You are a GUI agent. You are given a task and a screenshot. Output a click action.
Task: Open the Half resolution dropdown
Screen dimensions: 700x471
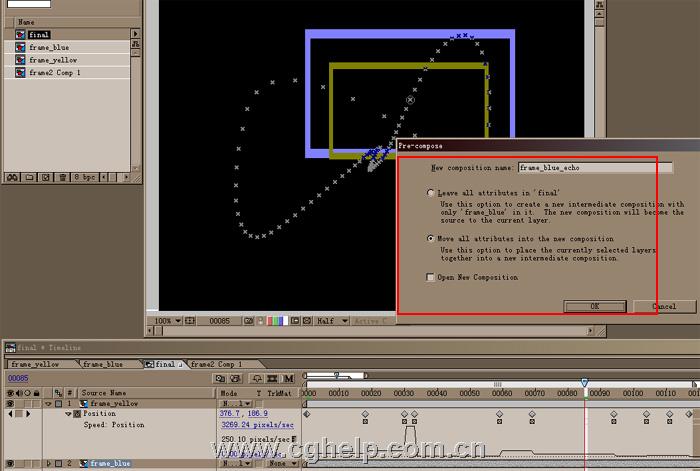click(x=332, y=321)
